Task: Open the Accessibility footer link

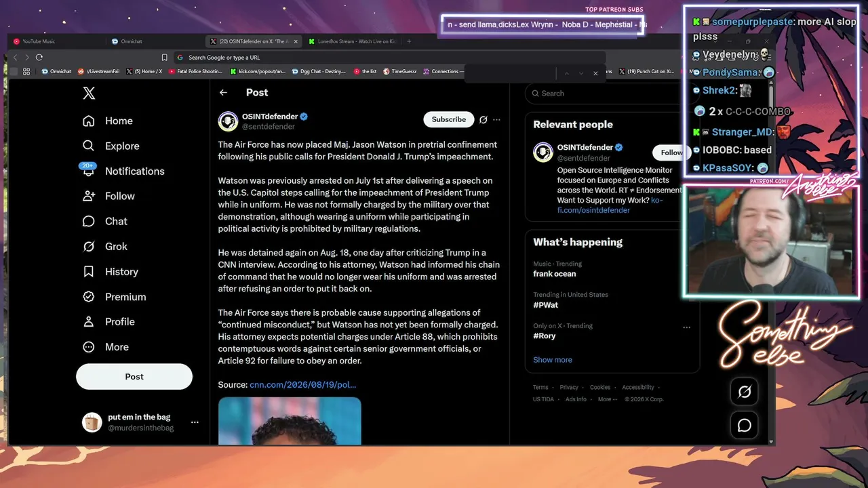Action: tap(638, 387)
